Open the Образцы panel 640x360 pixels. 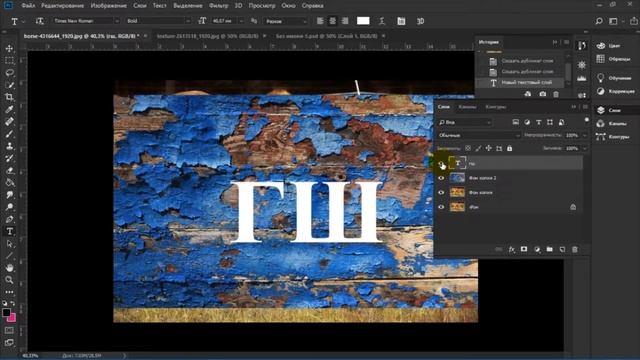pyautogui.click(x=614, y=59)
